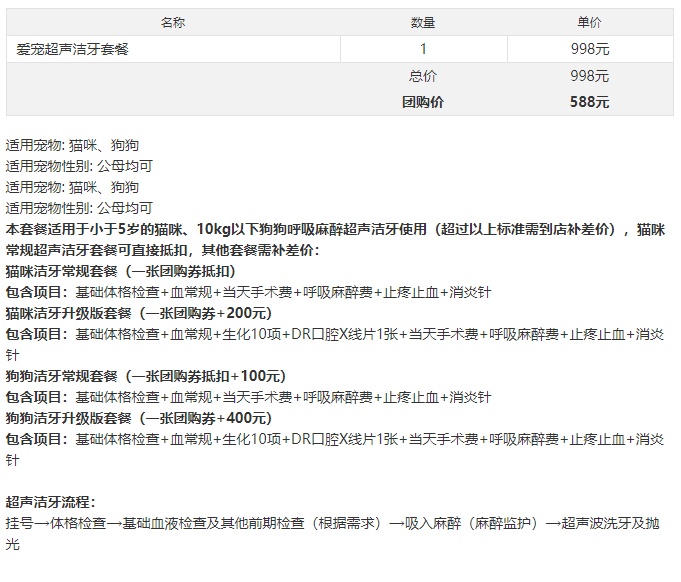This screenshot has width=681, height=582.
Task: Click the 猫咪洁牙常规套餐 heading
Action: point(121,271)
